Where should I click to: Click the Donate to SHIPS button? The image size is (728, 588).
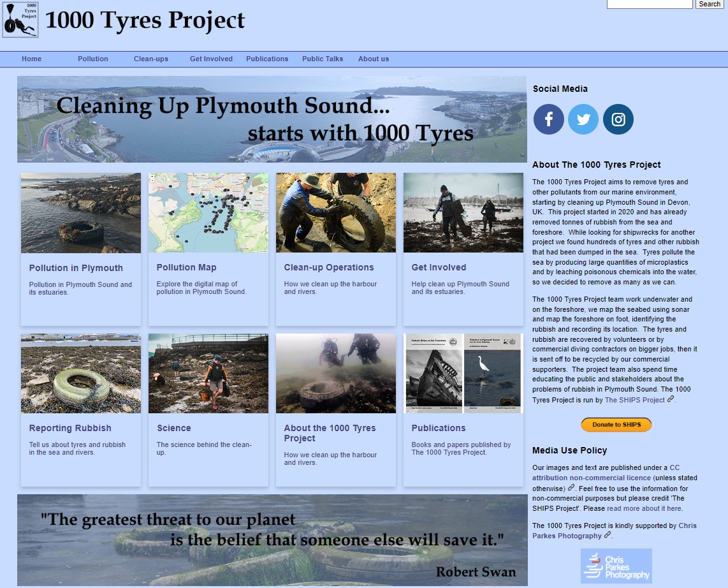click(616, 424)
